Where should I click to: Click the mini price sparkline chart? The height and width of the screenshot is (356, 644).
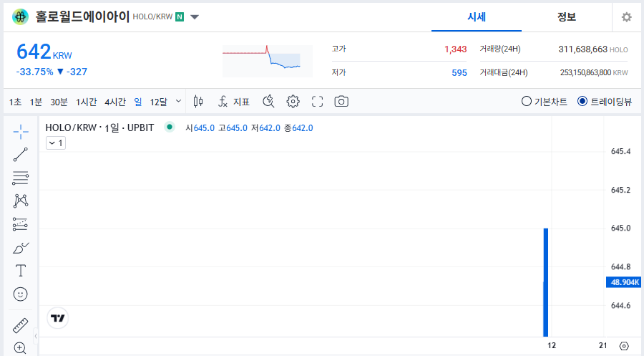268,61
